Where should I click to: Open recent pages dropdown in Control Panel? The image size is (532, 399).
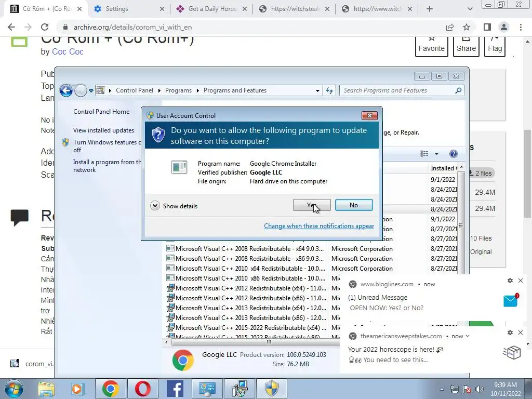[91, 90]
